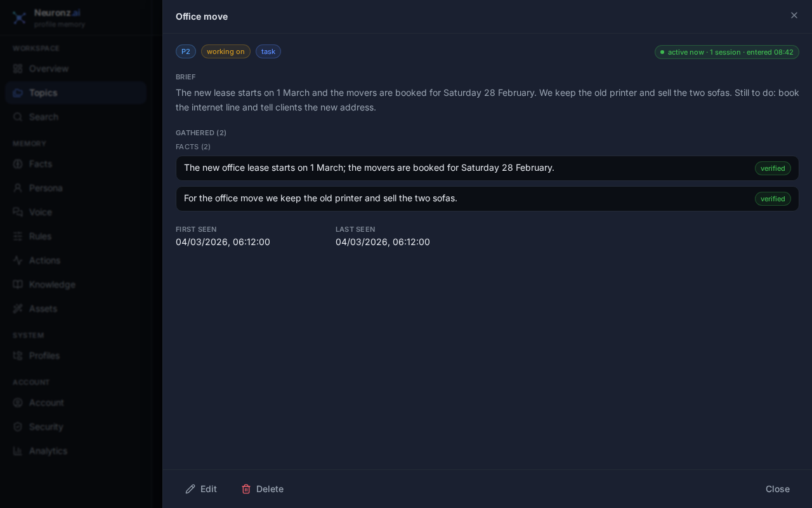Click the Voice sidebar icon
The width and height of the screenshot is (812, 508).
pyautogui.click(x=18, y=212)
